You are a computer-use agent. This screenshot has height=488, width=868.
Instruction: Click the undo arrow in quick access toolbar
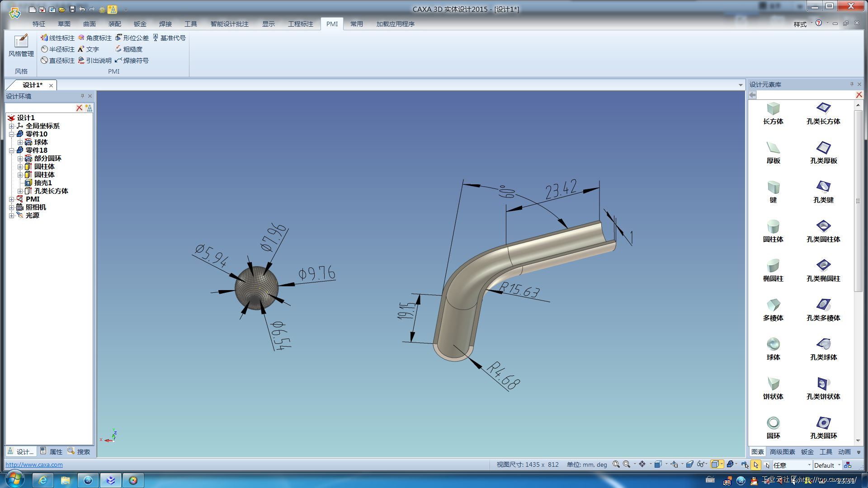pos(82,9)
